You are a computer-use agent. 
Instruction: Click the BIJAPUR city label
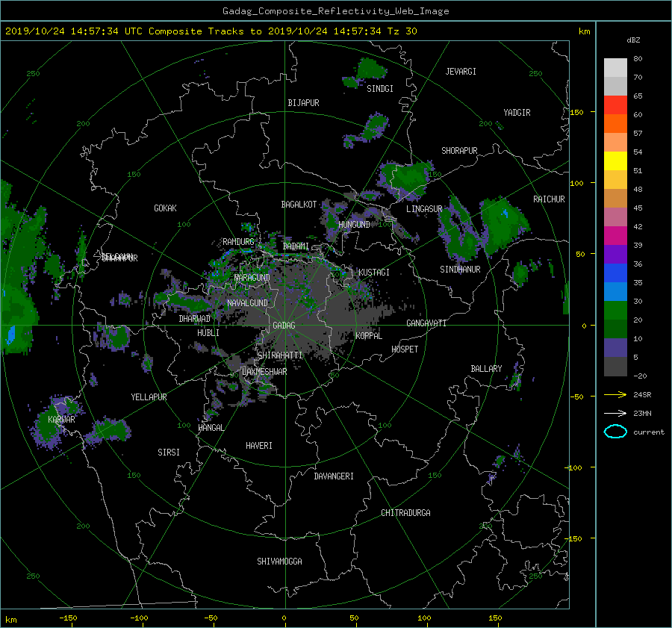[303, 103]
